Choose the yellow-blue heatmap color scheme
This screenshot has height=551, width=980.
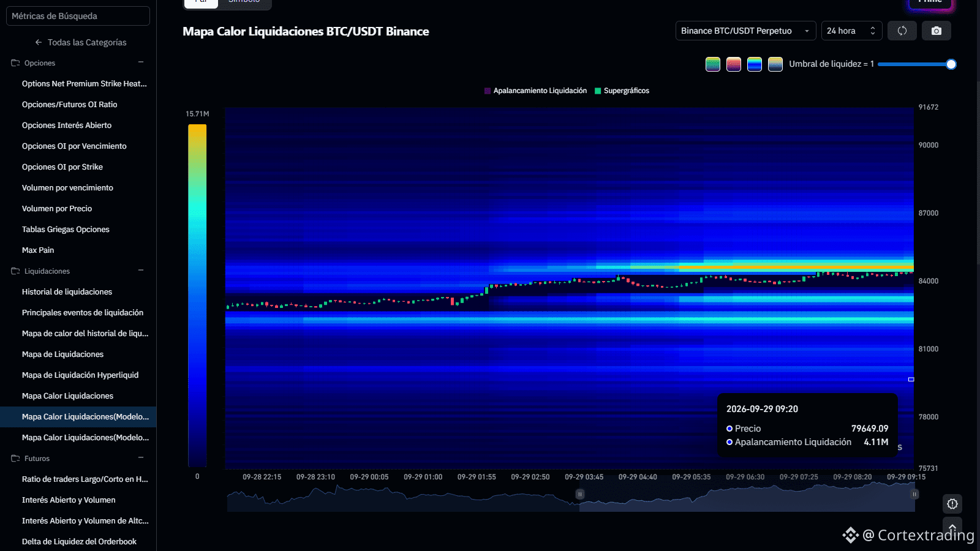(x=775, y=64)
